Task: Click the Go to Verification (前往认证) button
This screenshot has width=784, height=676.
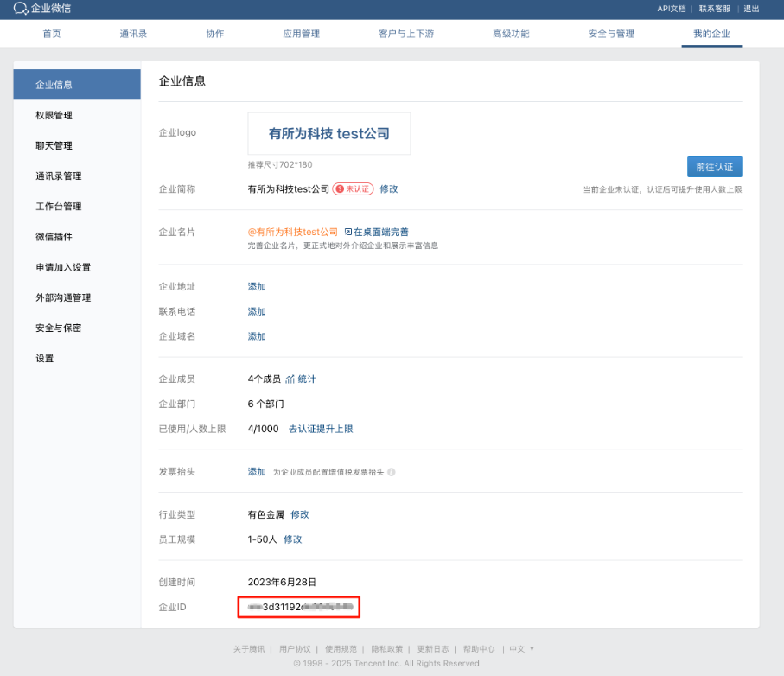Action: point(714,167)
